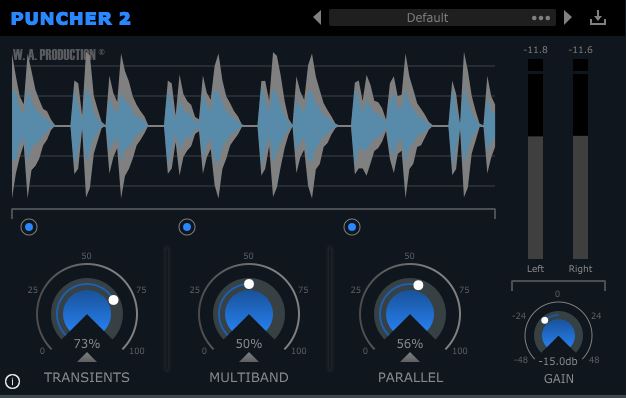The width and height of the screenshot is (626, 398).
Task: Click the next preset arrow
Action: pos(568,18)
